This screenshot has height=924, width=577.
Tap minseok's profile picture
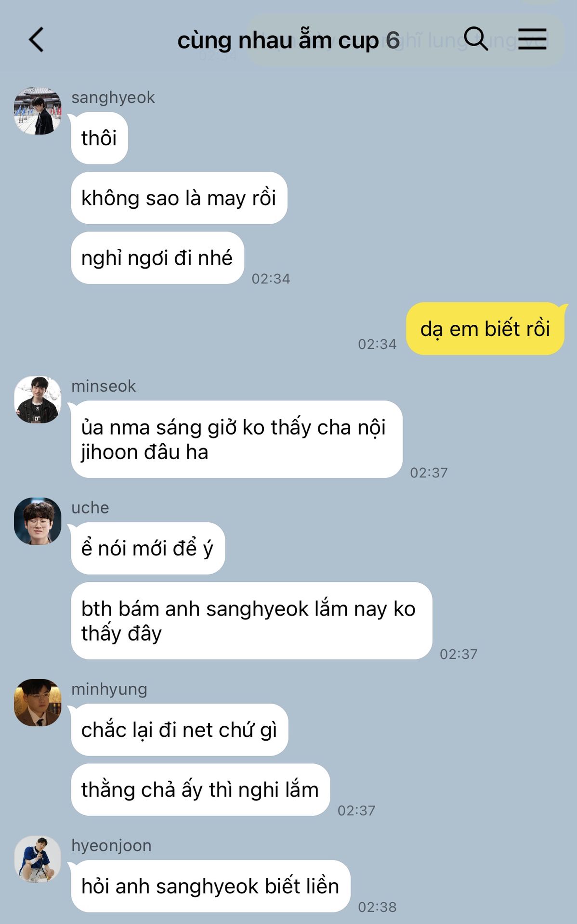[38, 399]
